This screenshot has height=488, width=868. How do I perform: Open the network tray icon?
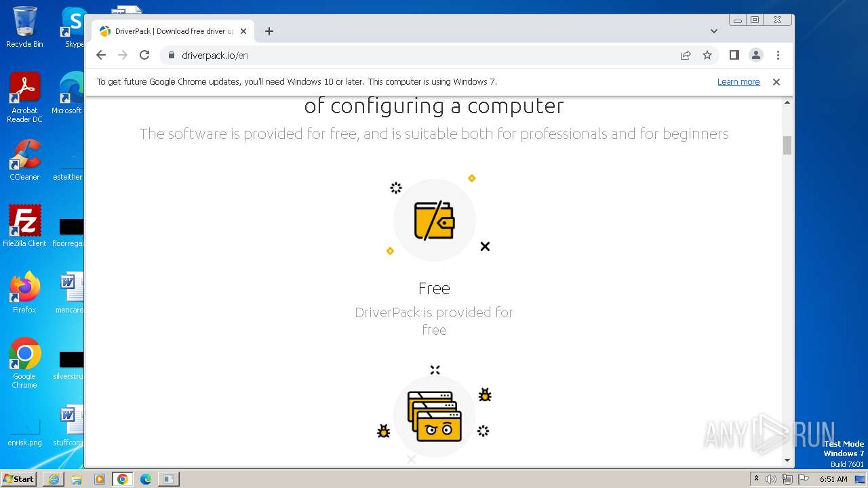(x=787, y=479)
